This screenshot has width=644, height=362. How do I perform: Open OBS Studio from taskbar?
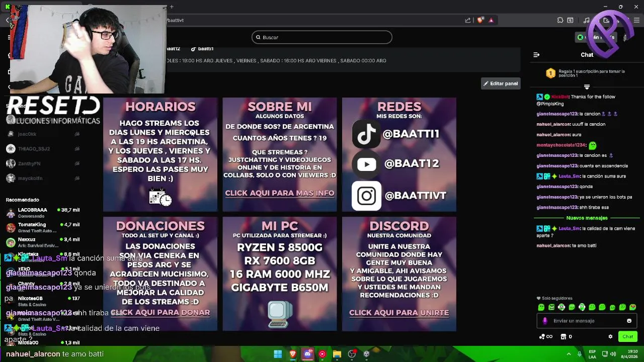pyautogui.click(x=352, y=354)
